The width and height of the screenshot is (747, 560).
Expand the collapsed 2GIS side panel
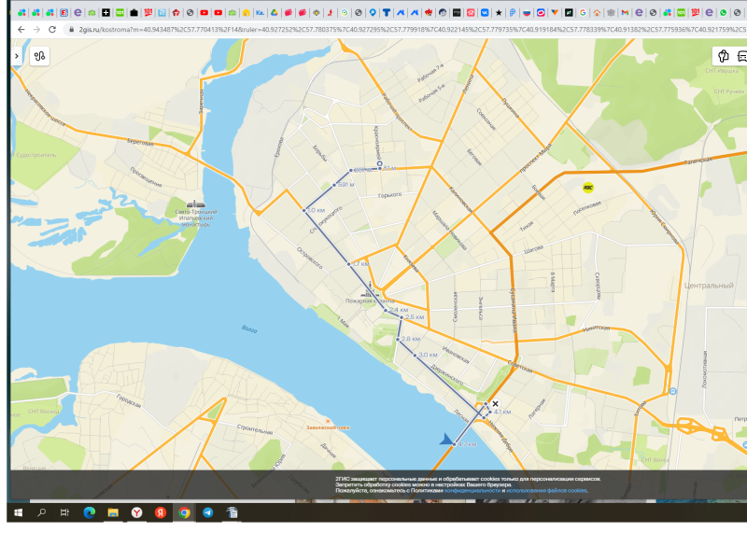click(x=17, y=56)
